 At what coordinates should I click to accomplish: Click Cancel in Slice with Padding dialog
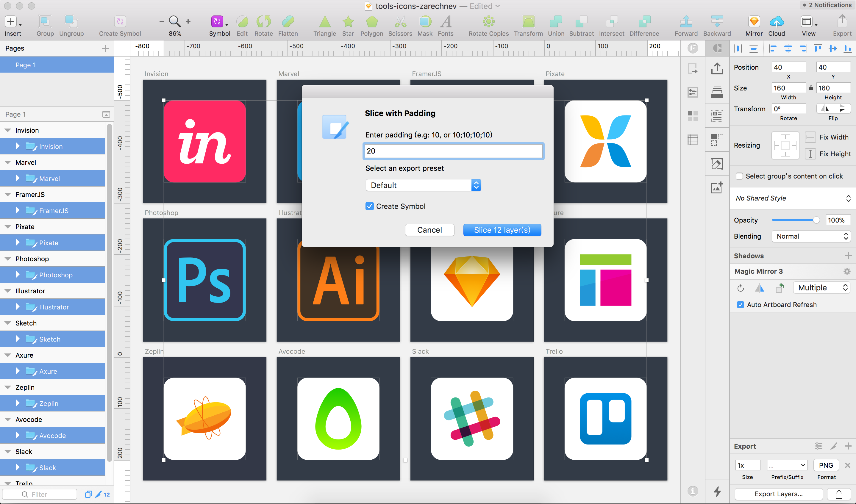click(429, 230)
